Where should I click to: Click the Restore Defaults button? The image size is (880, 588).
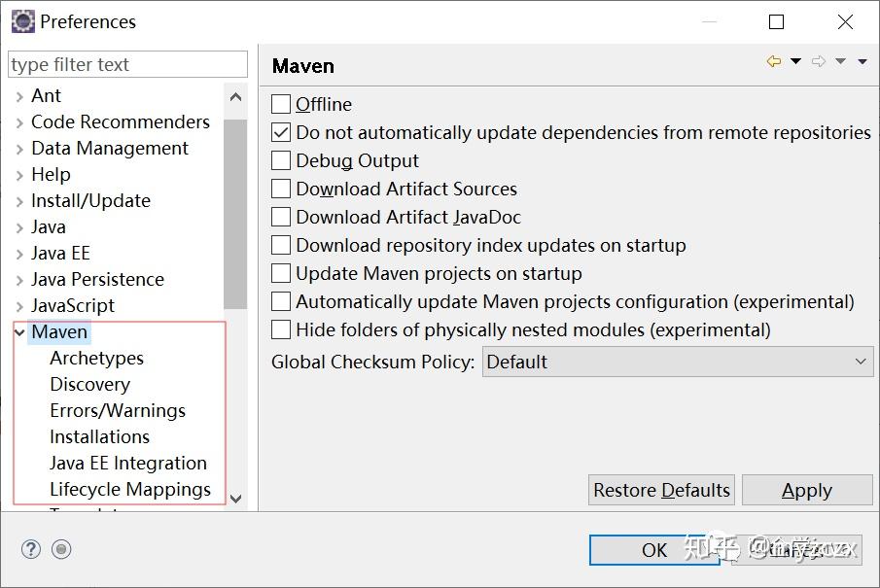[661, 490]
